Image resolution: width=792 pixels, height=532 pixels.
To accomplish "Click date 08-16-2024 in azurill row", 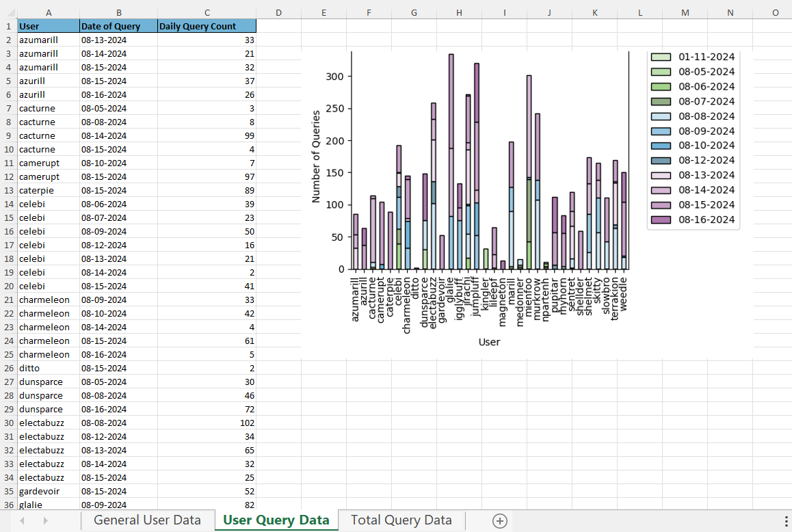I will (x=119, y=94).
